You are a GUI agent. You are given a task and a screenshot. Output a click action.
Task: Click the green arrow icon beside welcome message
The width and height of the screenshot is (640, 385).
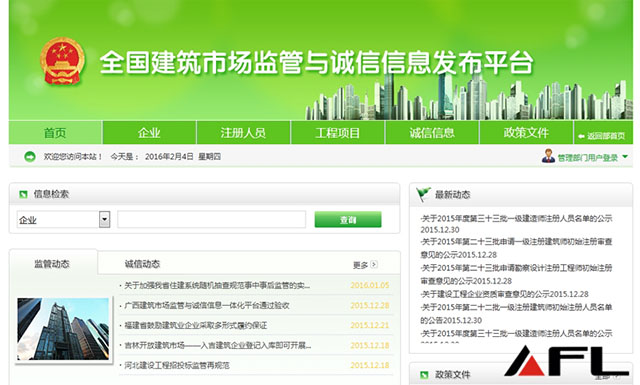tap(30, 156)
